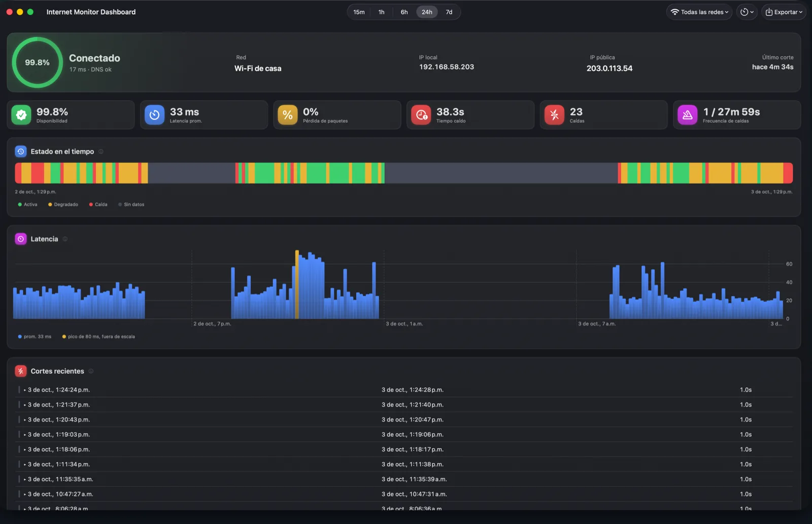Click the Estado en el tiempo section icon
Image resolution: width=812 pixels, height=524 pixels.
21,151
